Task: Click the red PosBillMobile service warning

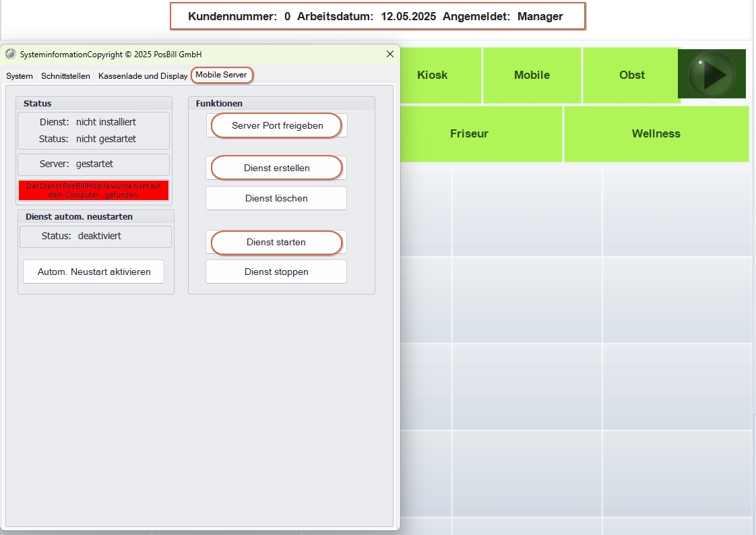Action: tap(94, 190)
